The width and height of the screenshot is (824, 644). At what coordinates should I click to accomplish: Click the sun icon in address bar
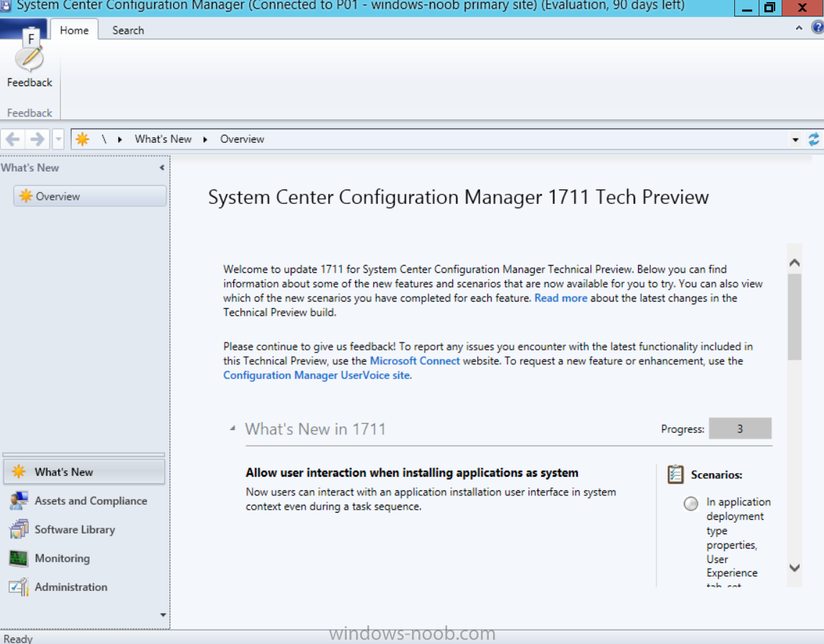(x=83, y=139)
